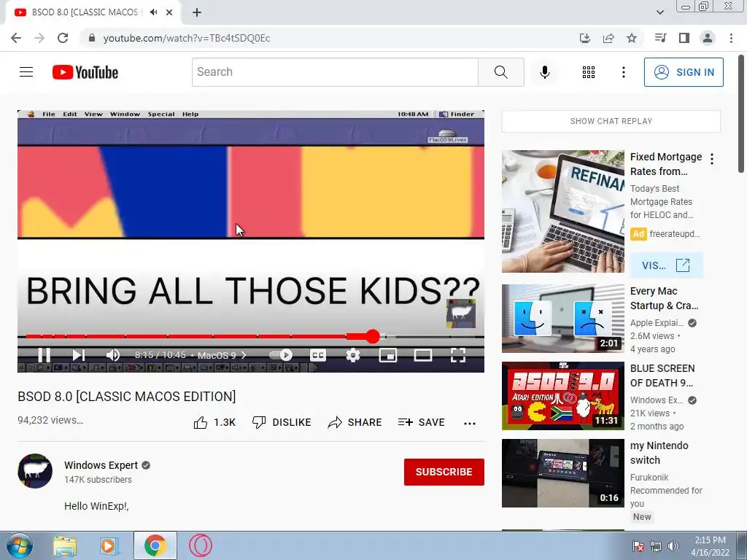Switch to miniplayer mode
The height and width of the screenshot is (560, 747).
(388, 355)
